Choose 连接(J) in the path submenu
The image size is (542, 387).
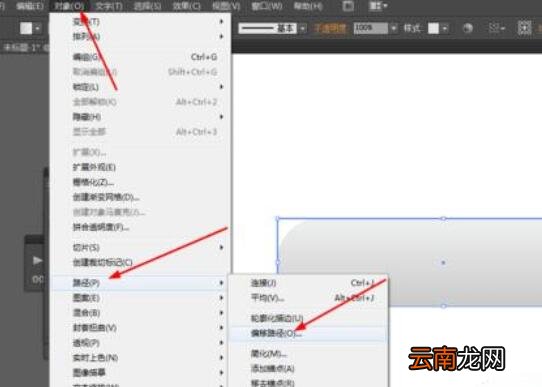[x=308, y=283]
